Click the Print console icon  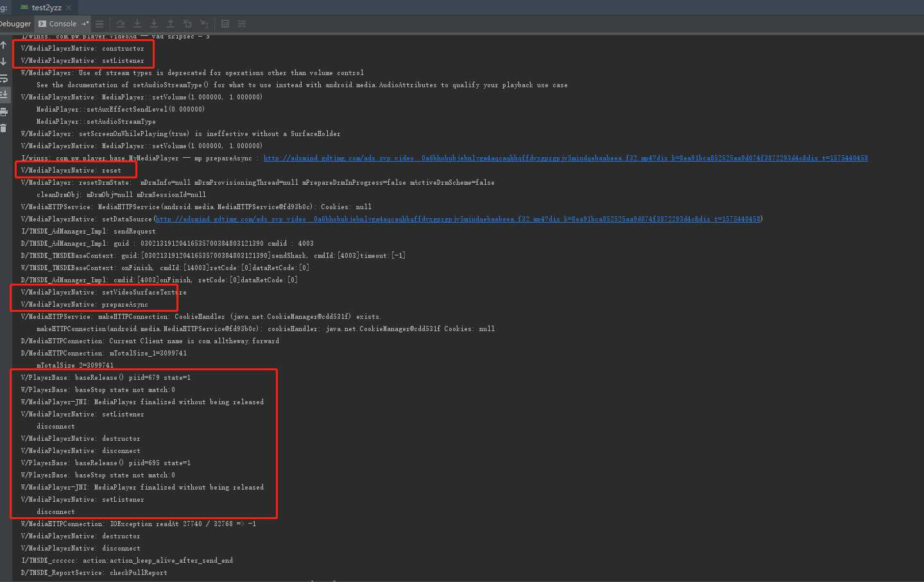coord(4,112)
